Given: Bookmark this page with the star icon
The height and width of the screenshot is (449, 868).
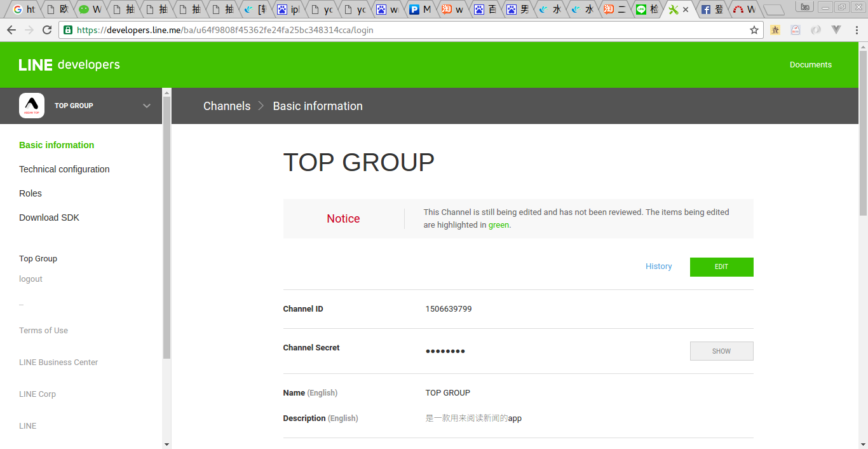Looking at the screenshot, I should (754, 30).
